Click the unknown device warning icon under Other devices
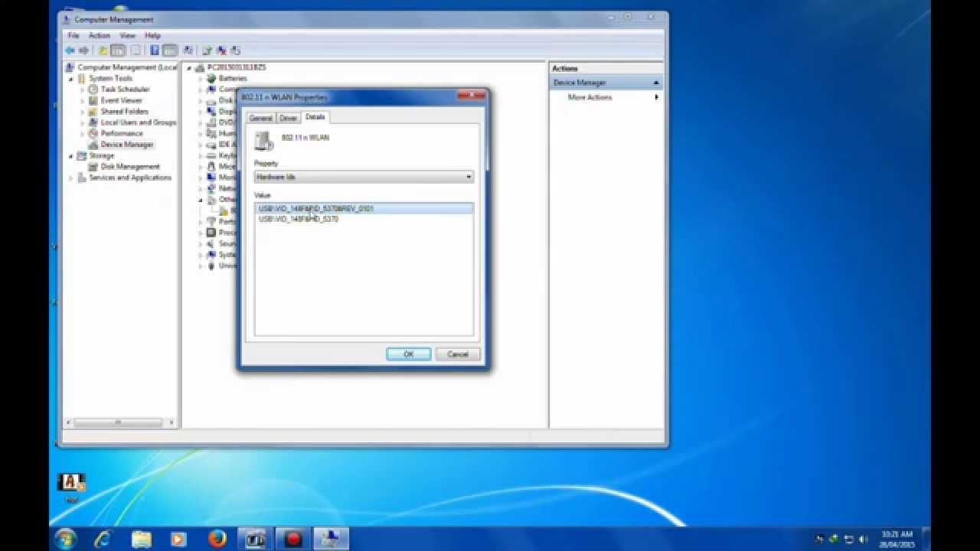Viewport: 980px width, 551px height. coord(224,210)
